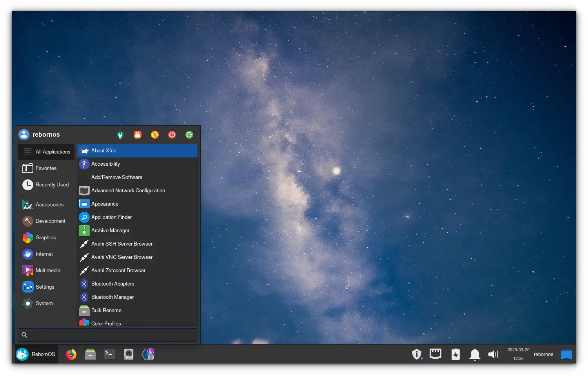
Task: Open the terminal from the panel
Action: pyautogui.click(x=109, y=354)
